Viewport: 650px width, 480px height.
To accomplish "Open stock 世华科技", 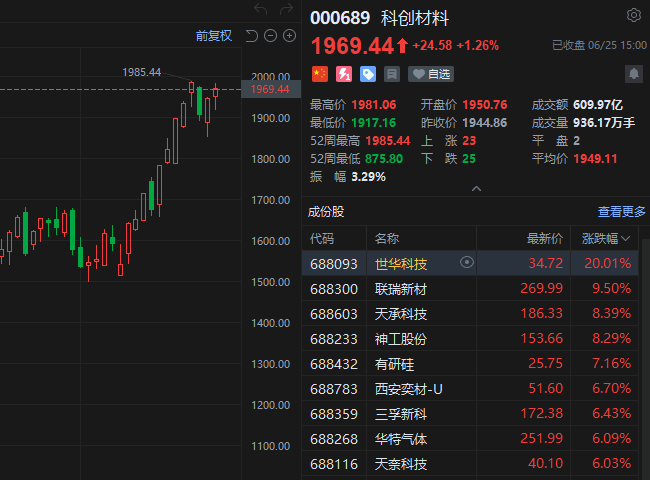I will [x=401, y=264].
